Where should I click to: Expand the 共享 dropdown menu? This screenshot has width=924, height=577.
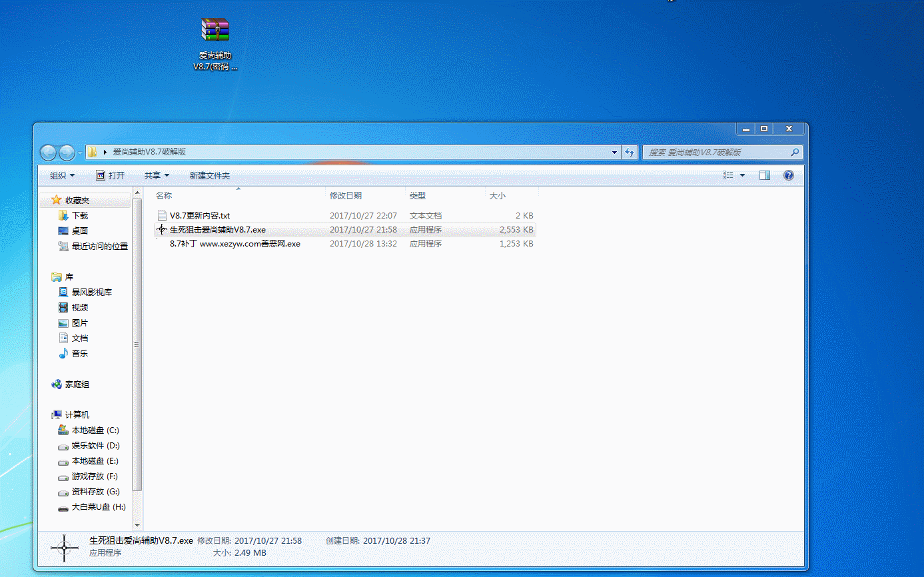coord(157,175)
